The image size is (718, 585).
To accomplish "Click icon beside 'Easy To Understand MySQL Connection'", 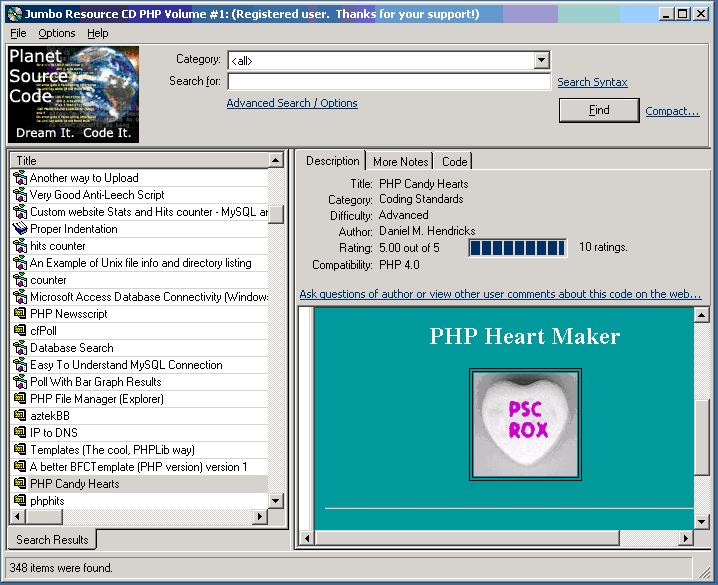I will [20, 364].
